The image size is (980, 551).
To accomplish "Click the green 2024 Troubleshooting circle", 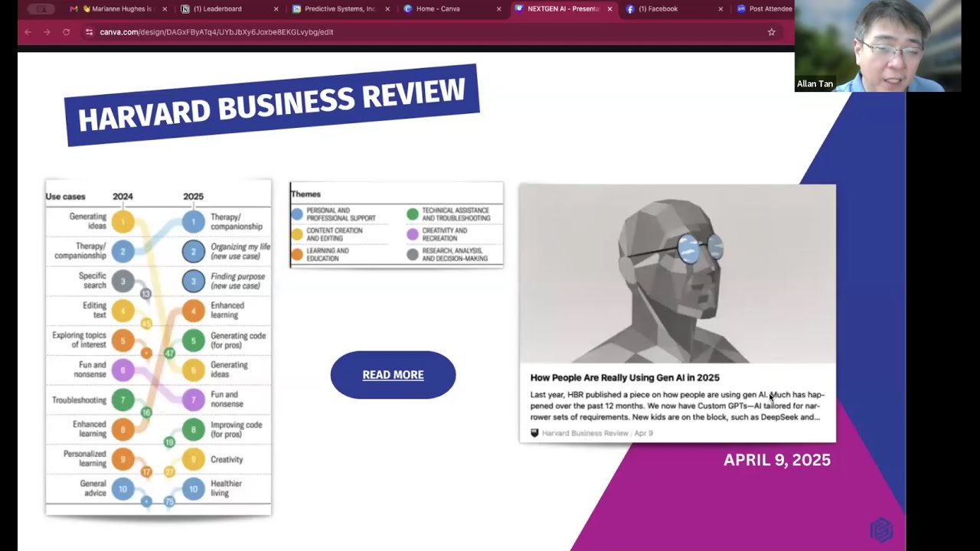I will point(122,399).
